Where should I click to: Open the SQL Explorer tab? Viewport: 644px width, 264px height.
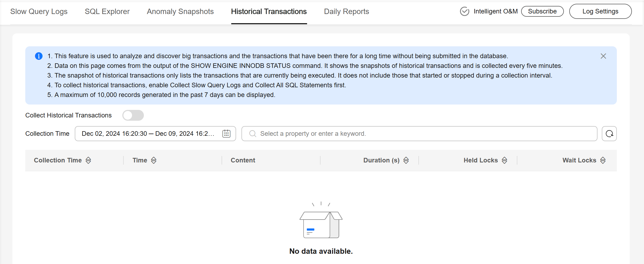tap(107, 11)
